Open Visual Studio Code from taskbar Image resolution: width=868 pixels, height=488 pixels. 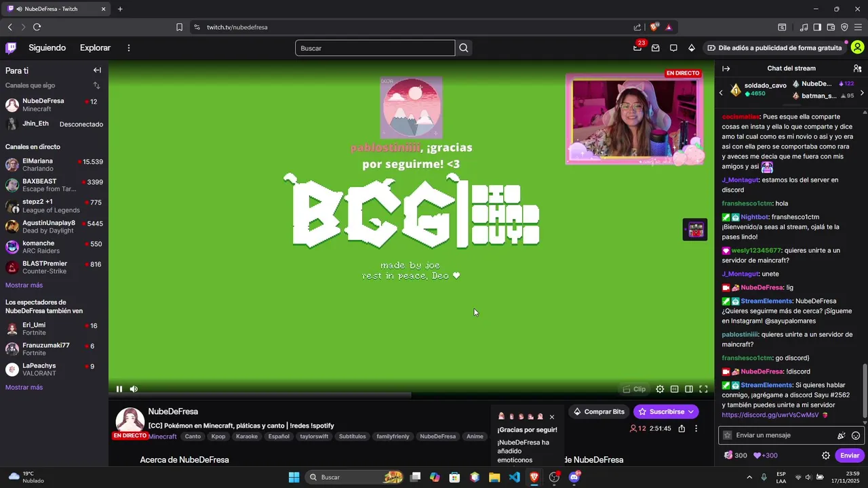point(515,477)
